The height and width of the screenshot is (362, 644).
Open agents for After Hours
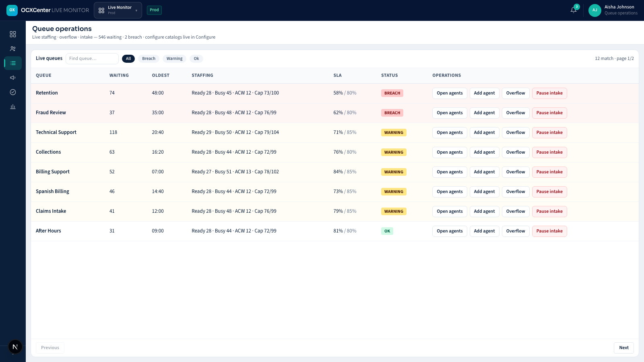coord(450,231)
